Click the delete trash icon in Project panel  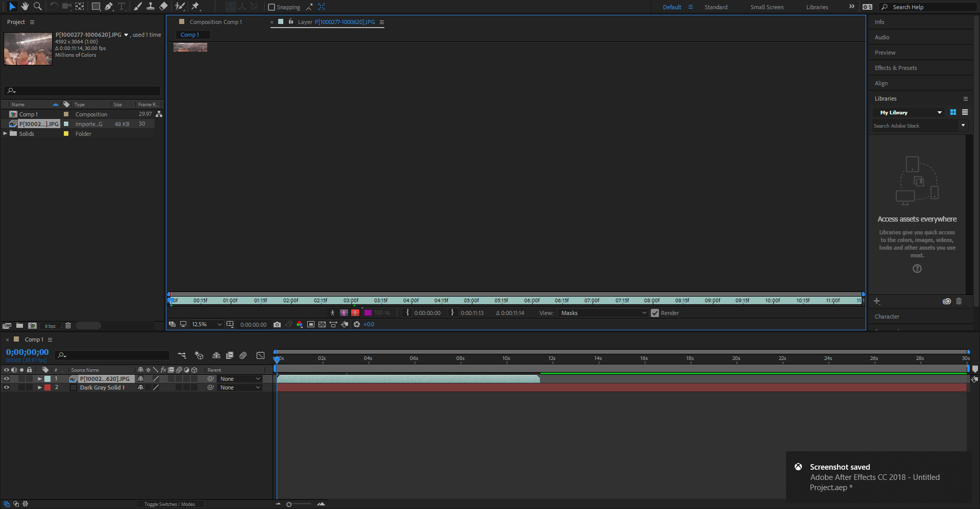tap(68, 326)
